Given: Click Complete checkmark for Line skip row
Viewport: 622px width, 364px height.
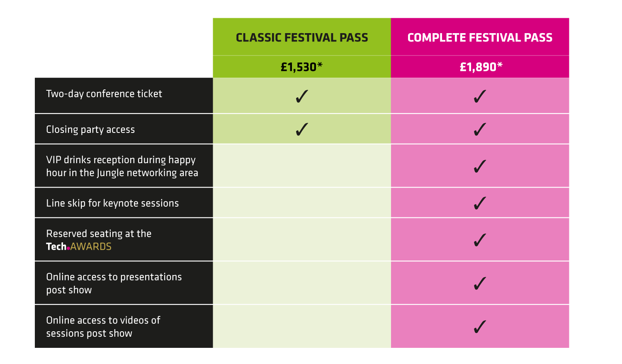Looking at the screenshot, I should tap(480, 203).
